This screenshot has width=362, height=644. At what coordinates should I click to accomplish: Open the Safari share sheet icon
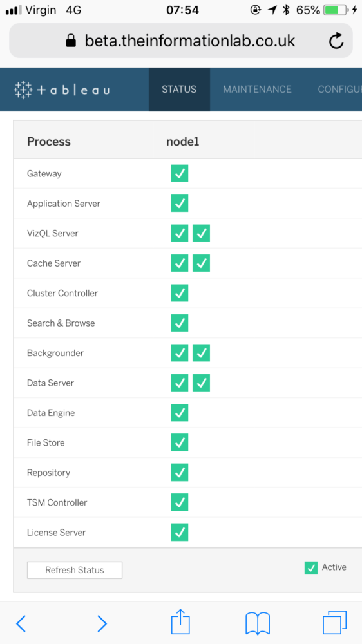(x=180, y=621)
